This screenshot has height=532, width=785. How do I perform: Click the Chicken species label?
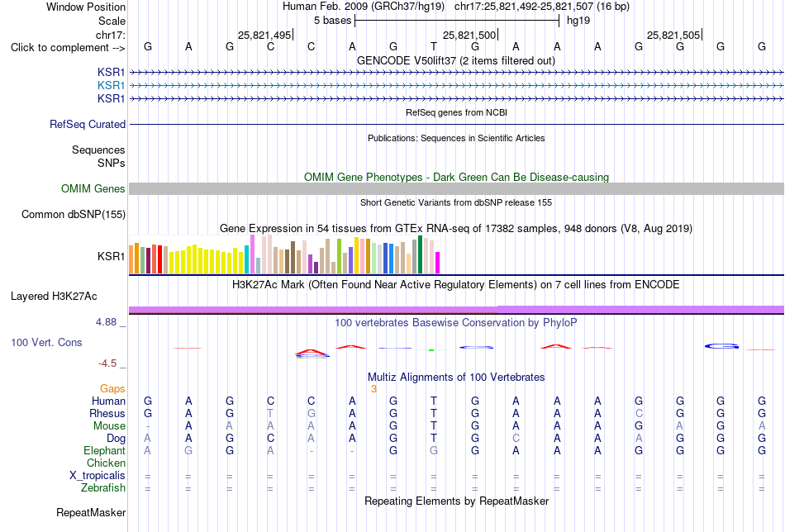pyautogui.click(x=106, y=463)
